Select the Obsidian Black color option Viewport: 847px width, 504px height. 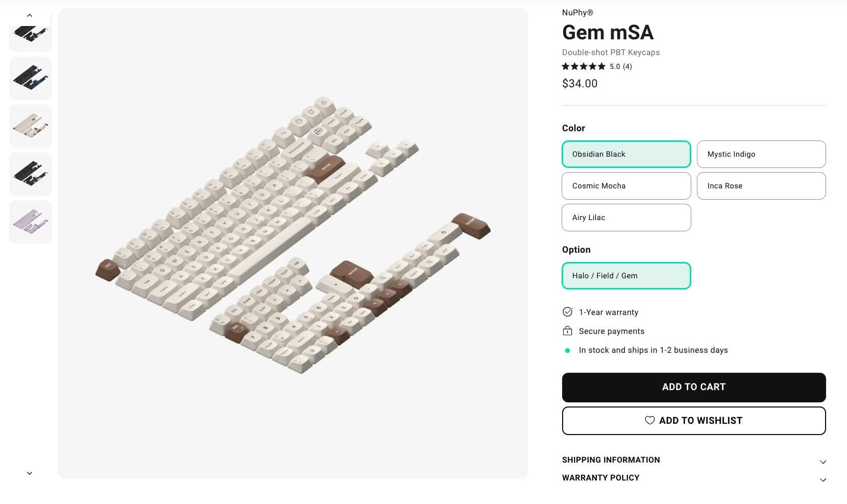(x=626, y=154)
